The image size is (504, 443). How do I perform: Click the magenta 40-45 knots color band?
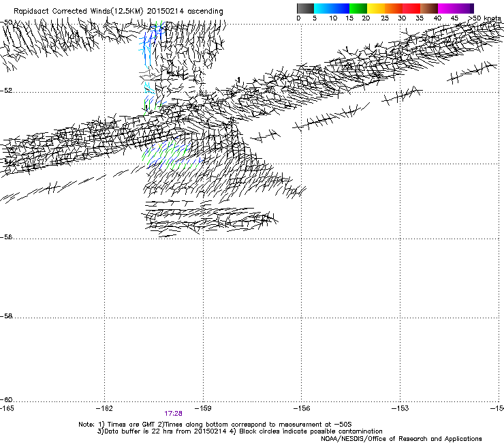[x=447, y=8]
